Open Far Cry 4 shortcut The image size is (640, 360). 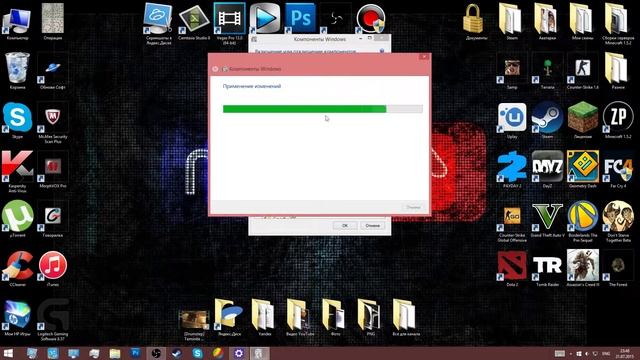point(618,169)
